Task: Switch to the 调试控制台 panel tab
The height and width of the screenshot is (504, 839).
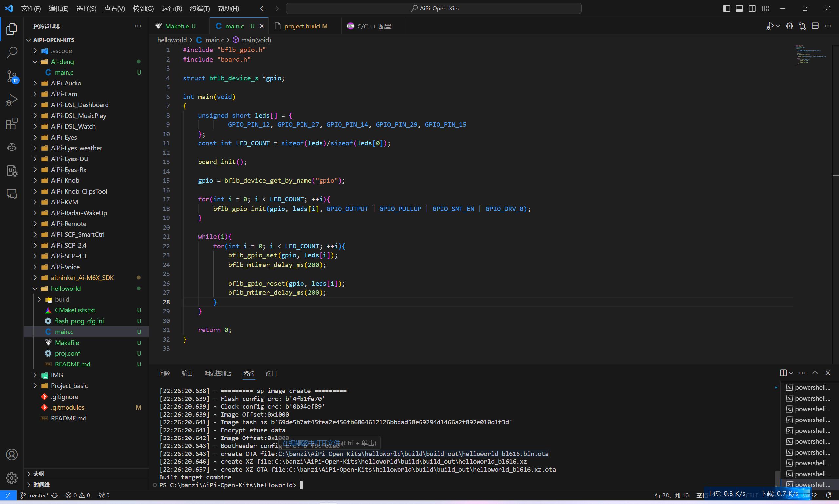Action: (x=218, y=373)
